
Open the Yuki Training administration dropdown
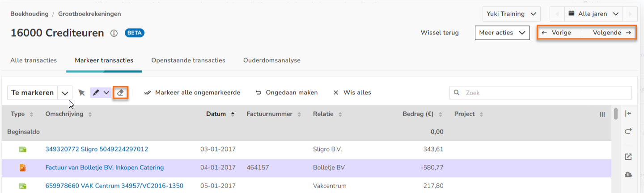(512, 14)
